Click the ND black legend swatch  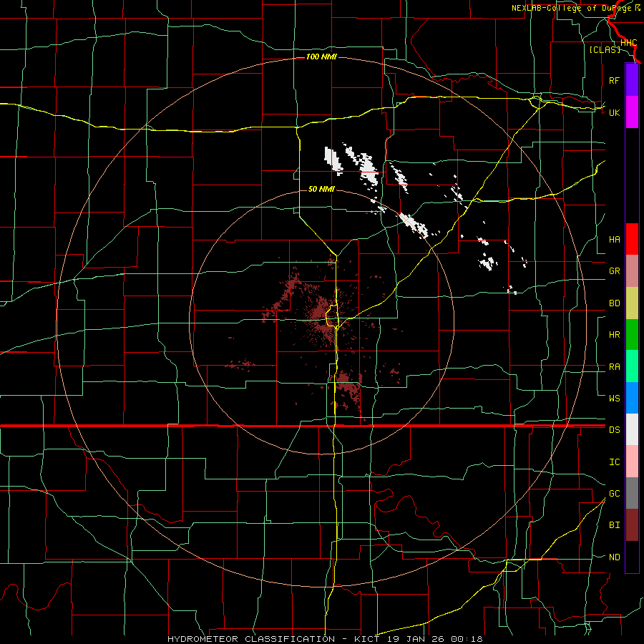(632, 557)
